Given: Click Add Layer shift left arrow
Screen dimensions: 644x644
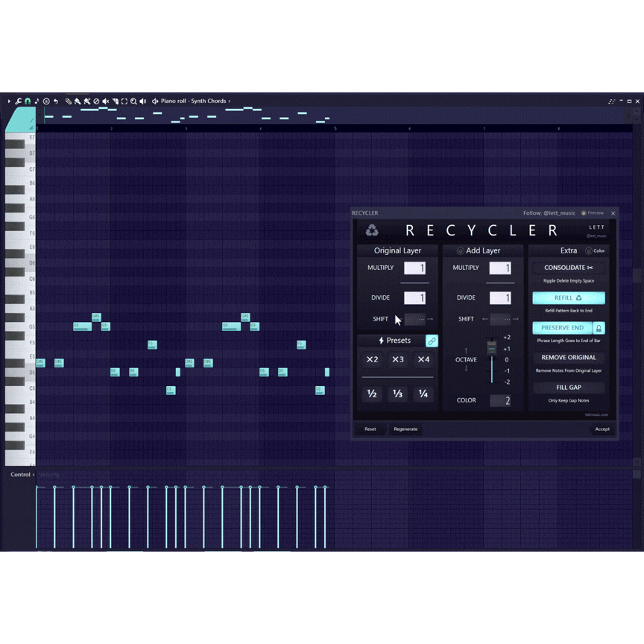Looking at the screenshot, I should 485,319.
